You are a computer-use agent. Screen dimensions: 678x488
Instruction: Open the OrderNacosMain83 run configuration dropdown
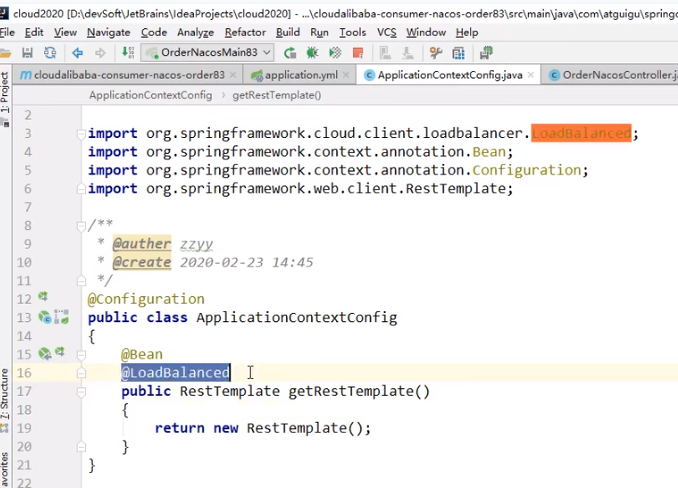coord(208,53)
